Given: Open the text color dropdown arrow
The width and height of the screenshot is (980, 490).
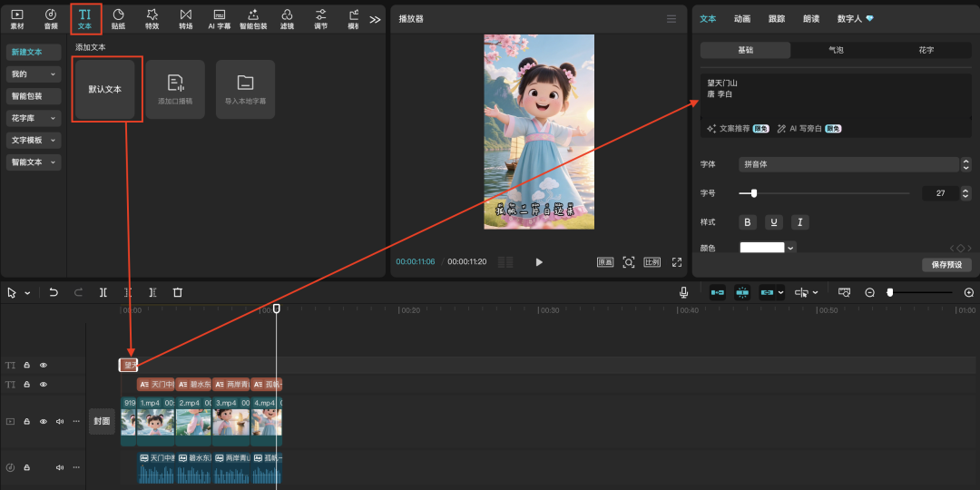Looking at the screenshot, I should pos(791,248).
